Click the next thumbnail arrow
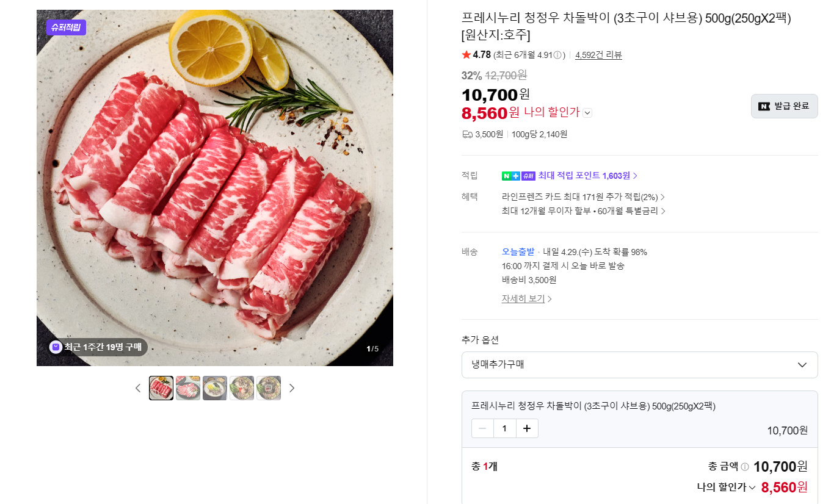The height and width of the screenshot is (504, 831). [x=292, y=388]
